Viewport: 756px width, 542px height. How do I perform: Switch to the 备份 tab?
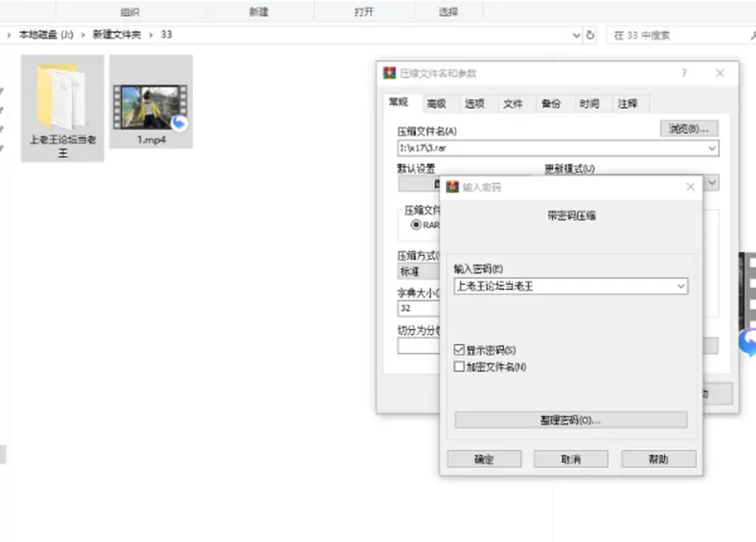point(550,104)
